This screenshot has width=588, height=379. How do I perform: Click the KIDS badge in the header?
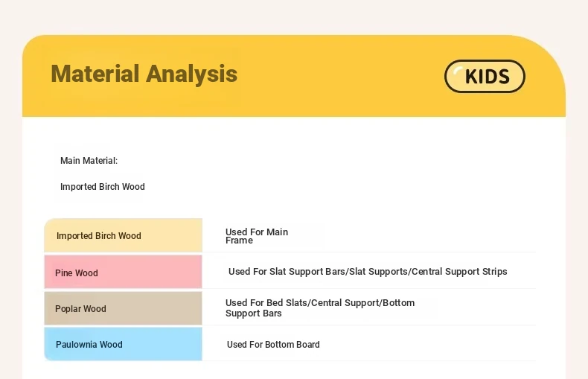pyautogui.click(x=485, y=76)
